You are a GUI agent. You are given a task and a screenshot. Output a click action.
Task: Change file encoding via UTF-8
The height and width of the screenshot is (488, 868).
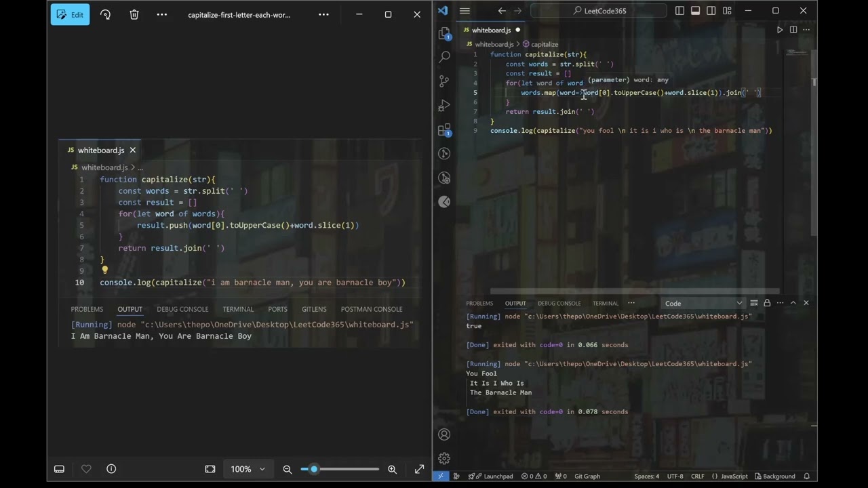point(675,476)
